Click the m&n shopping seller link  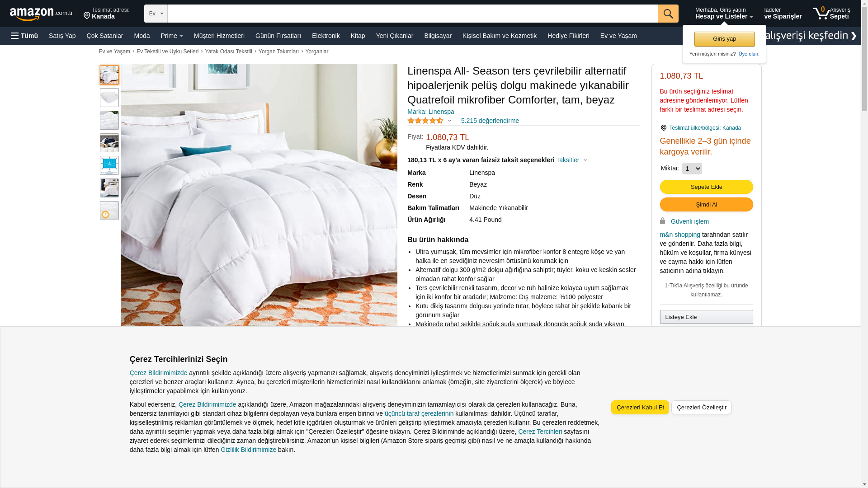[679, 235]
